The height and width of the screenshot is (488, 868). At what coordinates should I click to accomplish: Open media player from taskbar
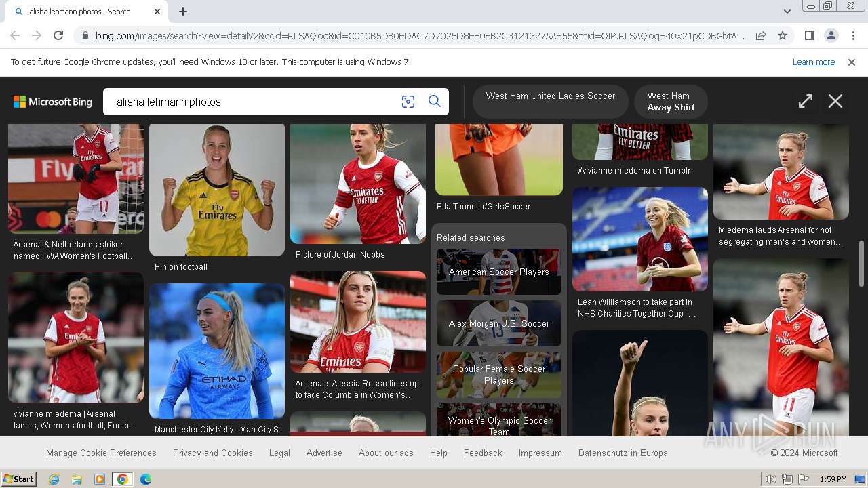tap(100, 479)
